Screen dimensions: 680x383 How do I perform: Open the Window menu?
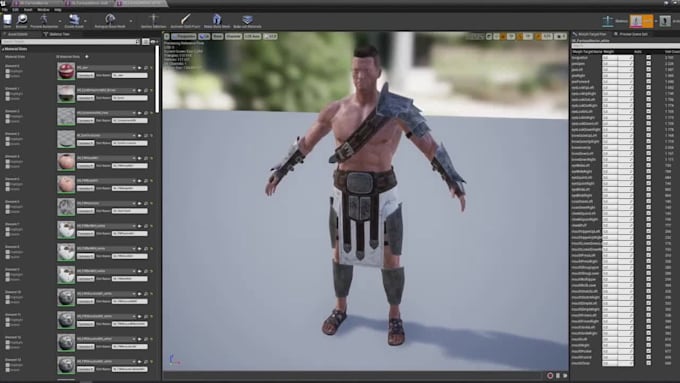pyautogui.click(x=43, y=10)
